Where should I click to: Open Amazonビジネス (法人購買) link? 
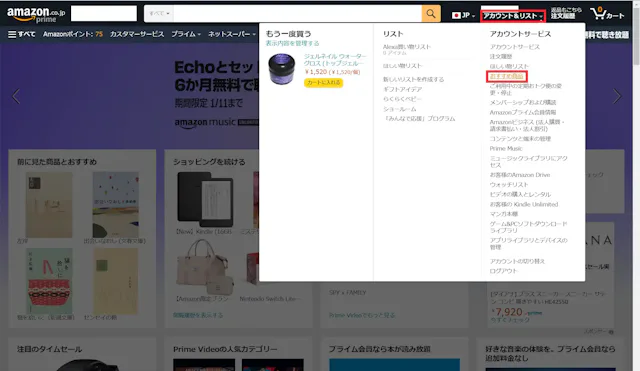527,125
